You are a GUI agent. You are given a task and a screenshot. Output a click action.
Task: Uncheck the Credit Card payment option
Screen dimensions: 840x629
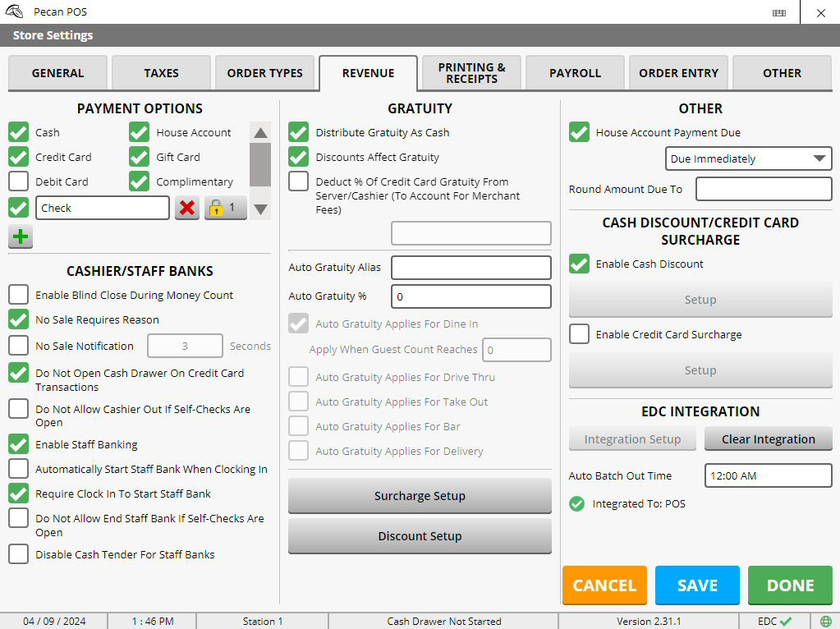click(19, 157)
